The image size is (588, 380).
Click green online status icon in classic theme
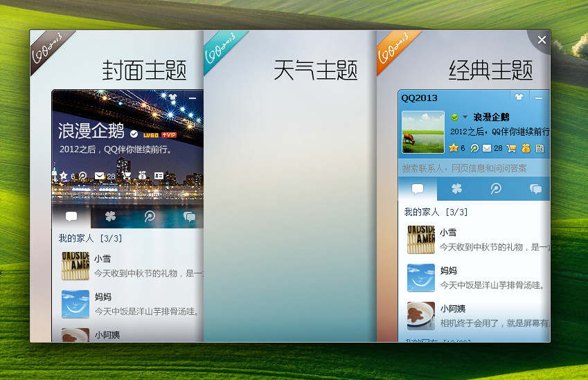pyautogui.click(x=454, y=117)
